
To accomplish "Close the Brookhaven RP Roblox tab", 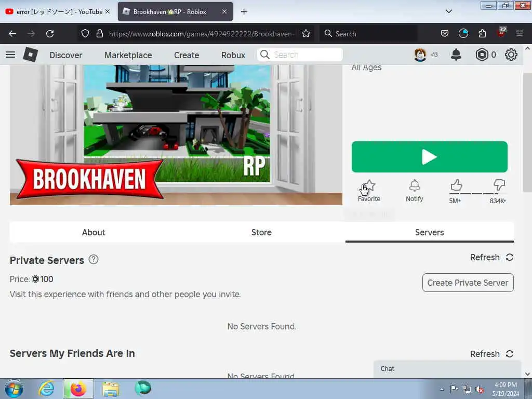I will tap(224, 11).
